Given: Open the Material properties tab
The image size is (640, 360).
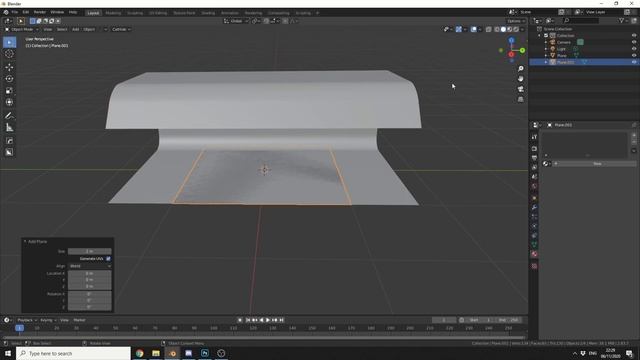Looking at the screenshot, I should [x=534, y=254].
